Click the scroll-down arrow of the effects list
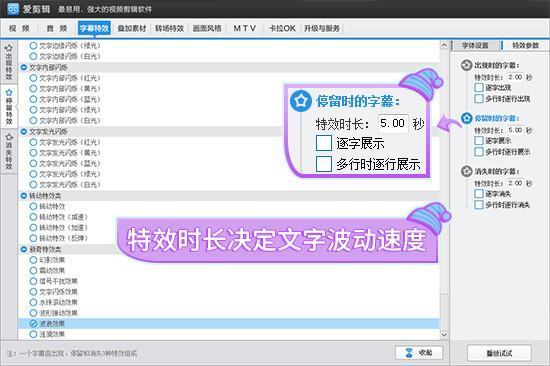This screenshot has width=550, height=366. coord(444,334)
